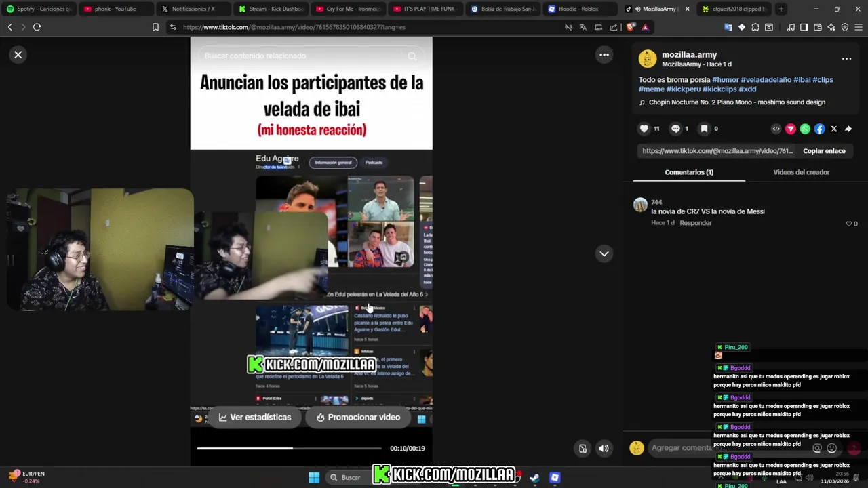The width and height of the screenshot is (868, 488).
Task: Share the video on X
Action: point(834,129)
